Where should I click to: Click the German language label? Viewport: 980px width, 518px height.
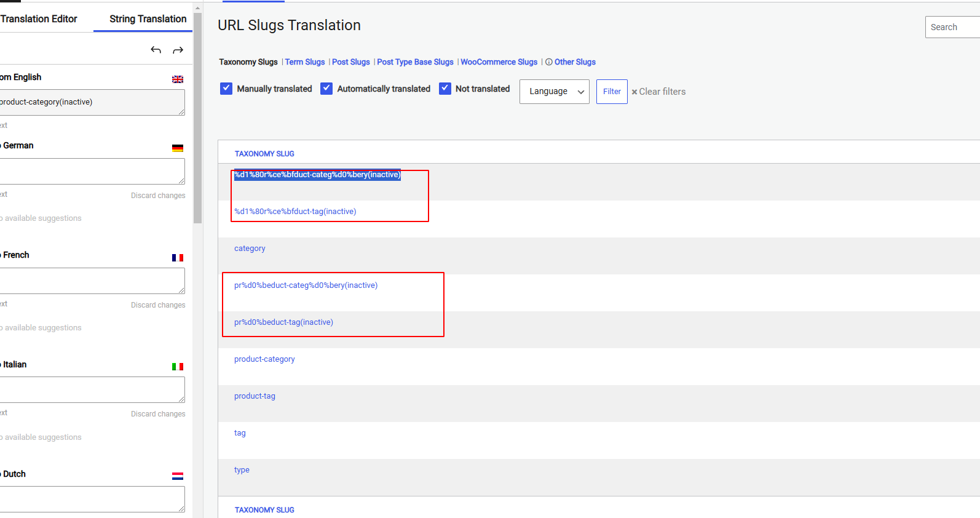pos(18,146)
